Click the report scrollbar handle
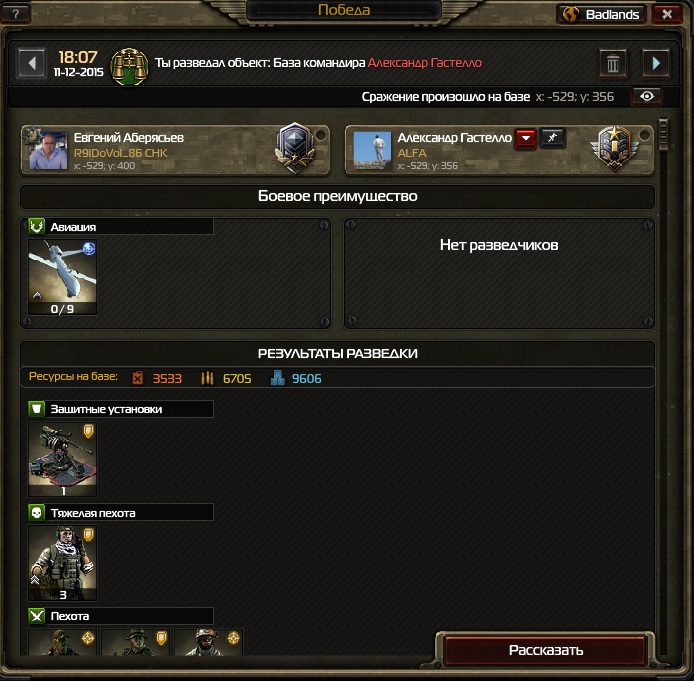Viewport: 694px width, 681px height. click(x=663, y=134)
